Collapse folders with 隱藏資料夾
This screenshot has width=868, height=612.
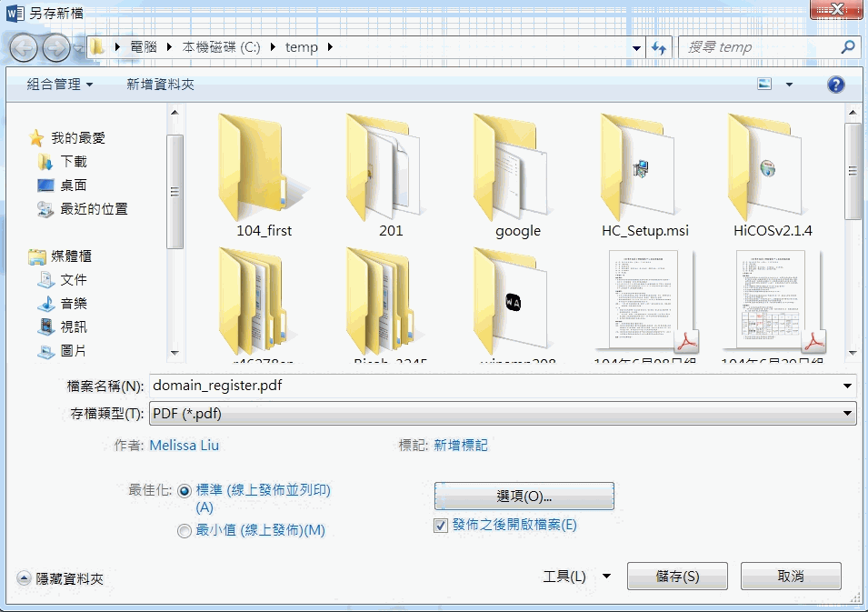(x=61, y=578)
